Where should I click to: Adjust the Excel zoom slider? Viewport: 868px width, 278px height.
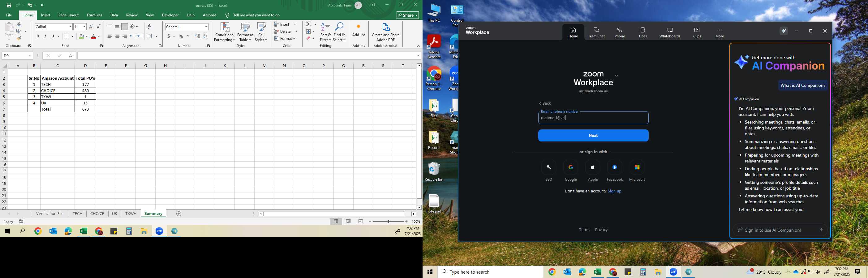[388, 221]
